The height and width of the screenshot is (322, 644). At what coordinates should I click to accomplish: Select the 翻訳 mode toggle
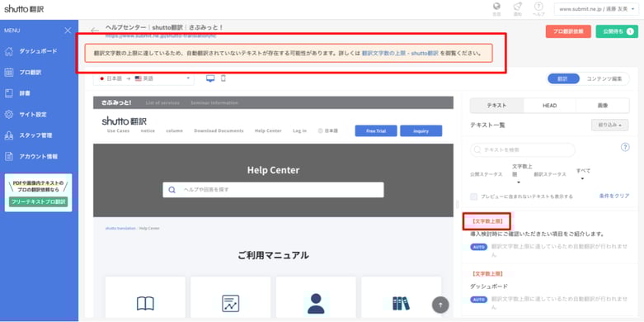[x=562, y=78]
